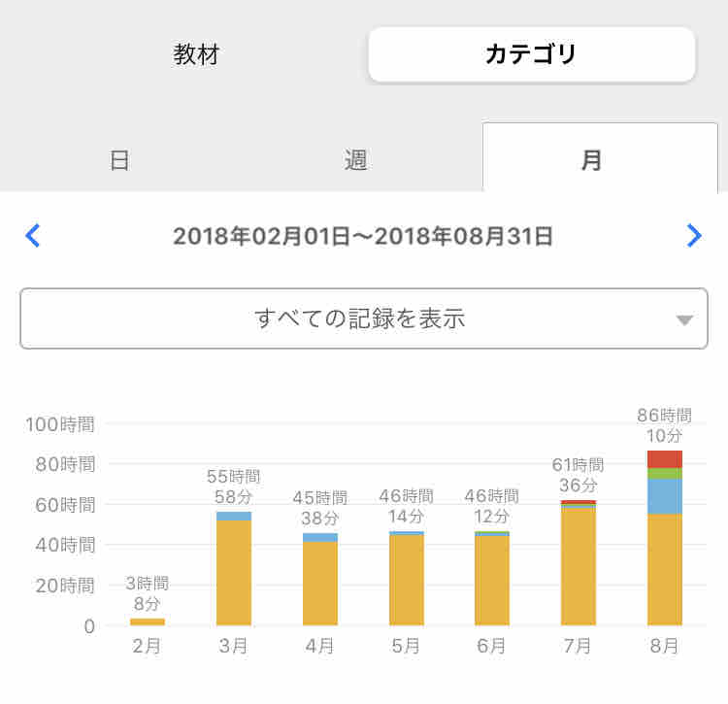The height and width of the screenshot is (704, 728).
Task: Go to next period with right chevron
Action: coord(694,235)
